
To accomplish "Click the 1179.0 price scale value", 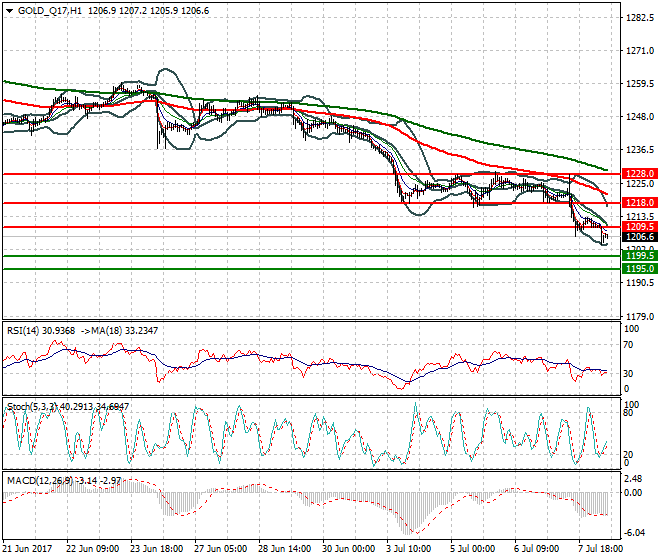I will point(640,317).
